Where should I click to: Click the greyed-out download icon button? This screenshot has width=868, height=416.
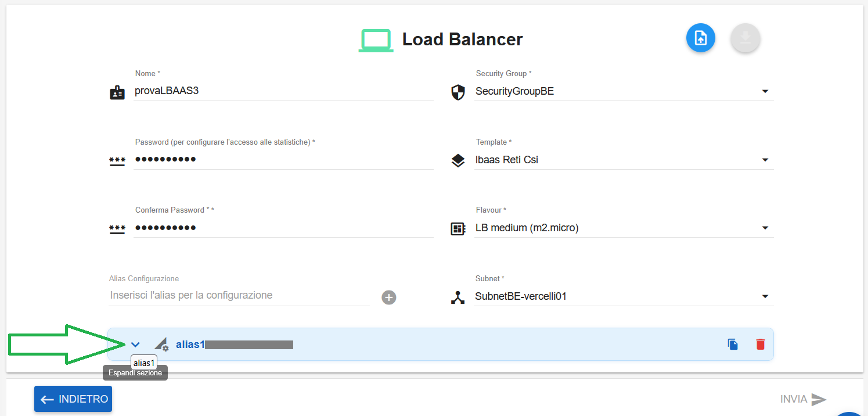pos(745,38)
